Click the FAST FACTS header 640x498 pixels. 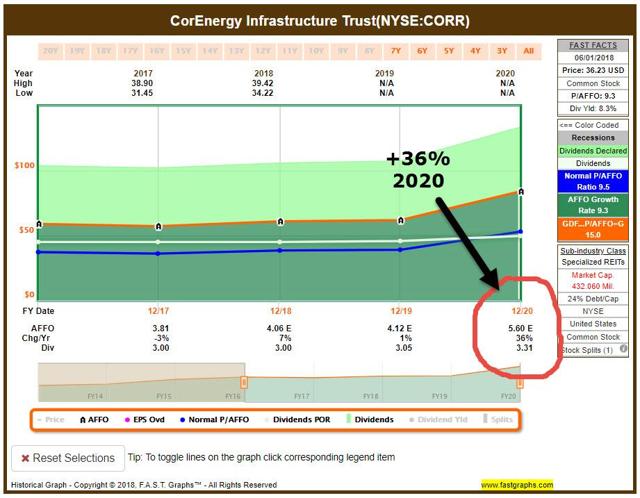click(x=593, y=45)
